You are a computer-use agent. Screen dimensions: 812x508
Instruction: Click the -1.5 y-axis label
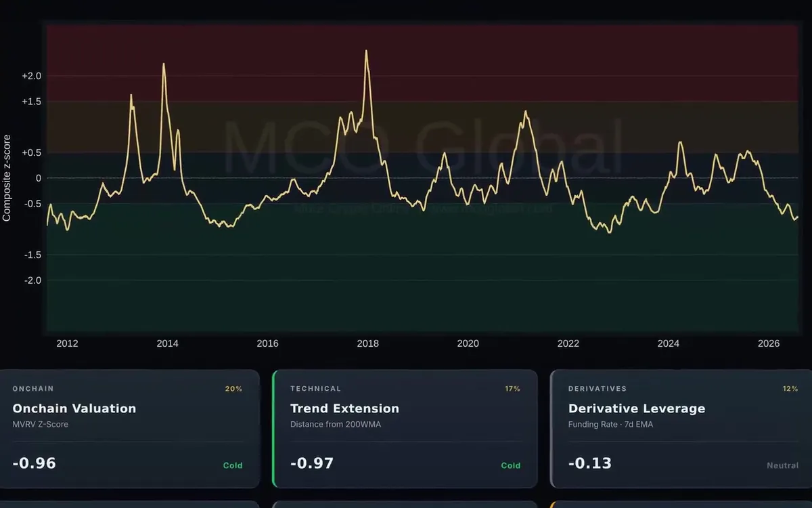point(32,255)
